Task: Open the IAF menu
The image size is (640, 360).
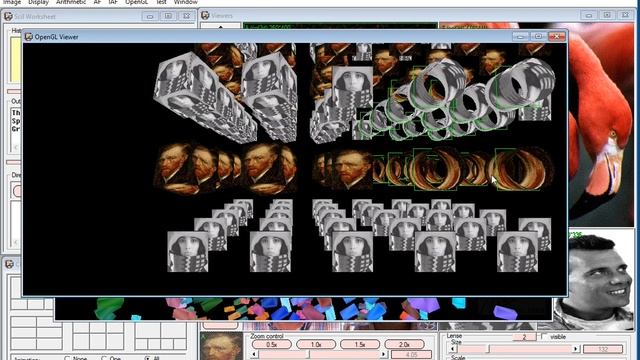Action: (113, 2)
